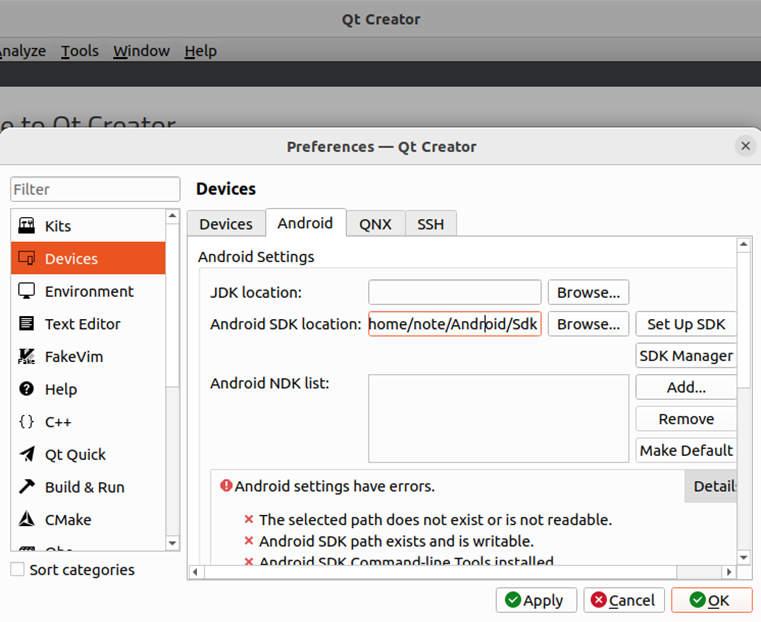
Task: Click the FakeVim category icon
Action: point(26,356)
